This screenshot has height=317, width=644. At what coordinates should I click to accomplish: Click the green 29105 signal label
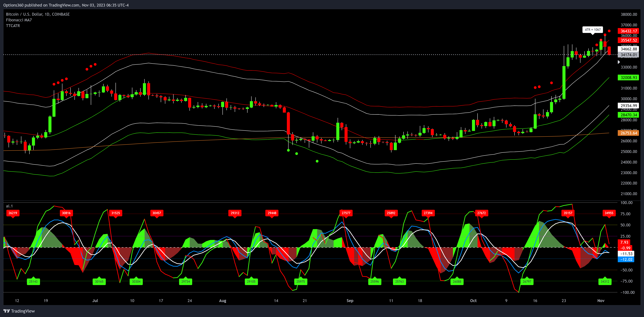(251, 282)
